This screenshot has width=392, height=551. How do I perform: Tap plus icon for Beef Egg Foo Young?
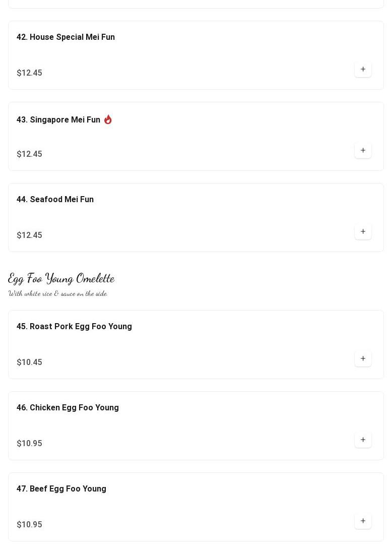[363, 521]
